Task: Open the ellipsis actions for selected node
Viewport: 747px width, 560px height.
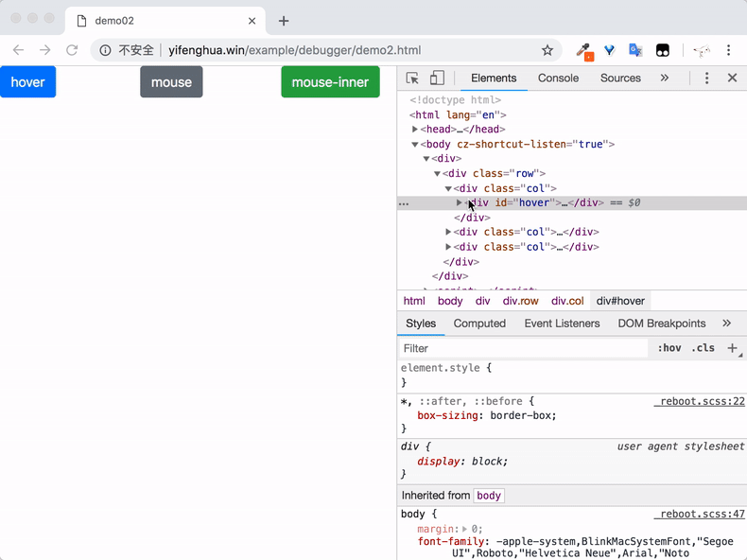Action: coord(404,203)
